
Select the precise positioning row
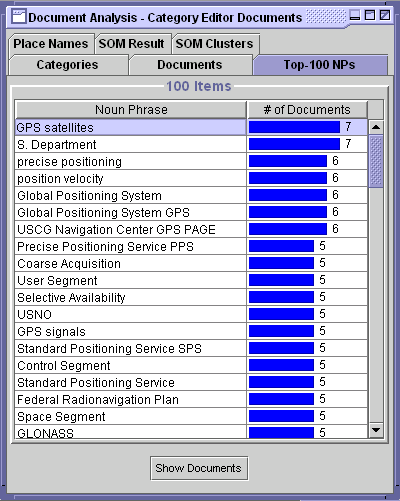click(191, 161)
